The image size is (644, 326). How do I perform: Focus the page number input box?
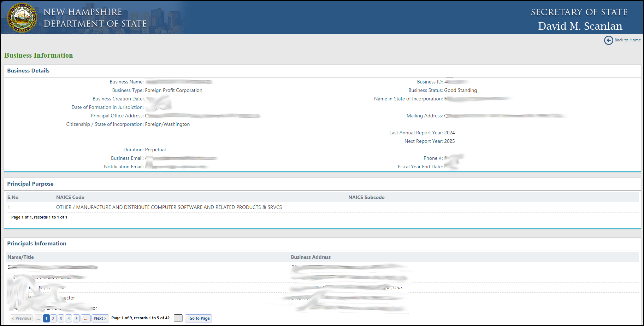[178, 318]
